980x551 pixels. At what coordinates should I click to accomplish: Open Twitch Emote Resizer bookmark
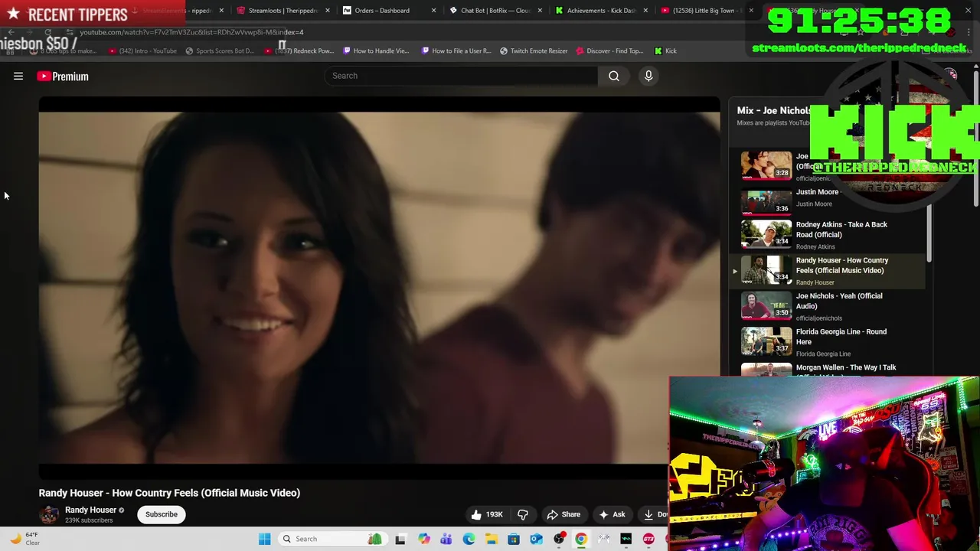coord(534,51)
